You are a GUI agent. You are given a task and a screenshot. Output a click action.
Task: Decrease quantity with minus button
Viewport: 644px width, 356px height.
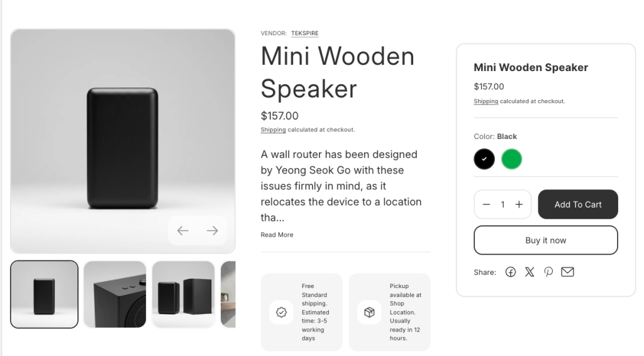click(x=486, y=204)
